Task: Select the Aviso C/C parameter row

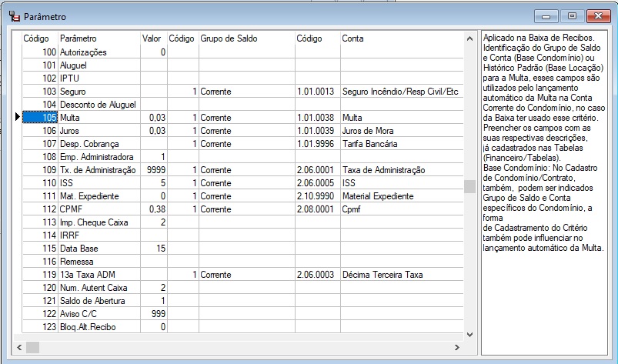Action: tap(242, 313)
